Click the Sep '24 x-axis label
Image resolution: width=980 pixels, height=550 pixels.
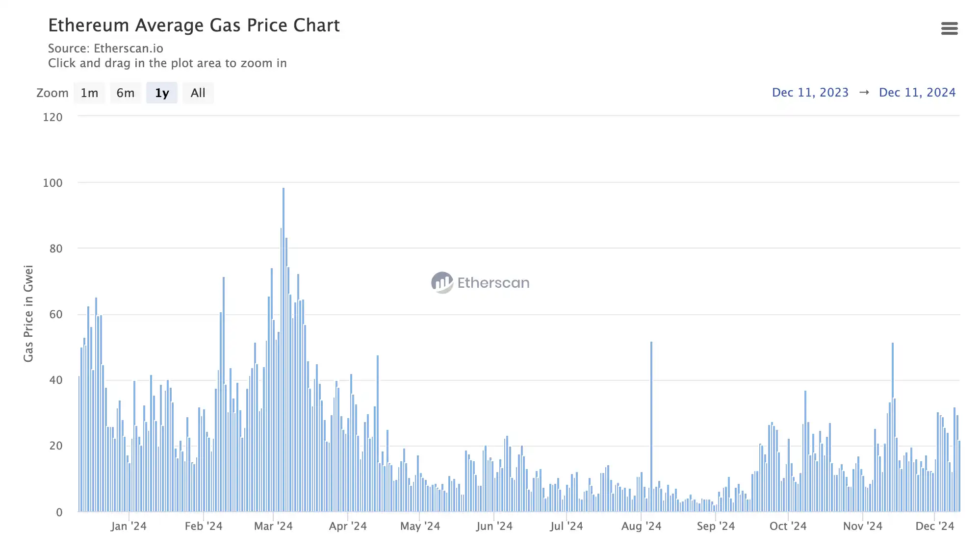[x=716, y=526]
